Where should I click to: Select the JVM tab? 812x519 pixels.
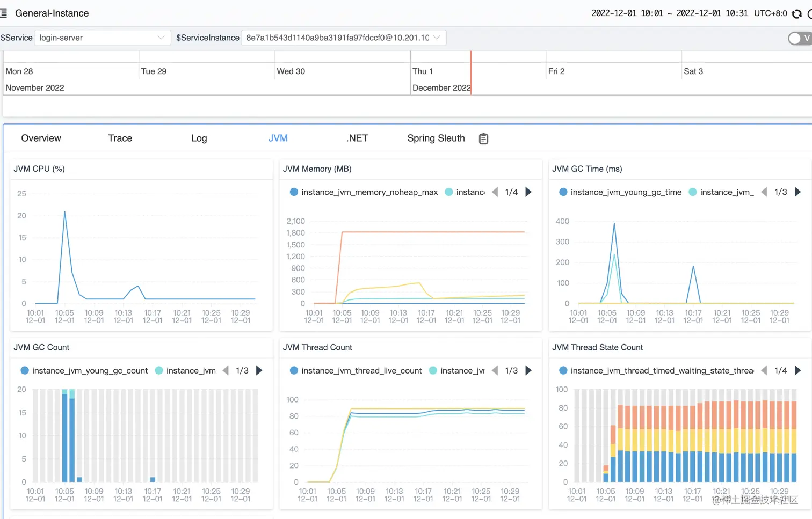pyautogui.click(x=278, y=138)
